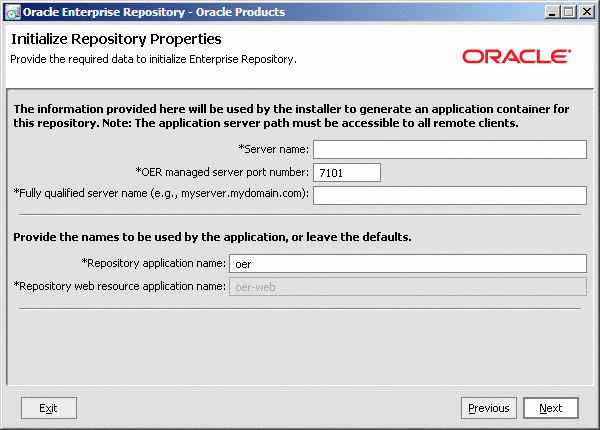Viewport: 600px width, 430px height.
Task: Click the Next button
Action: coord(551,408)
